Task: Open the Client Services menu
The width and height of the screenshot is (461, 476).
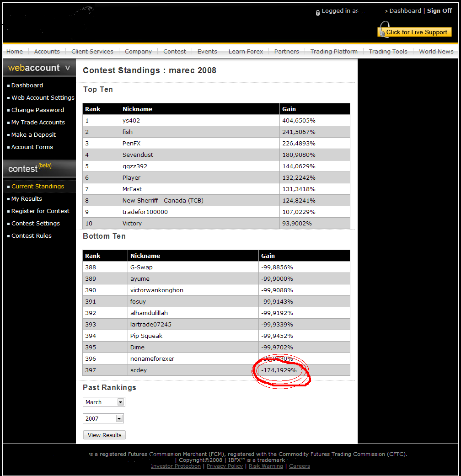Action: click(x=92, y=52)
